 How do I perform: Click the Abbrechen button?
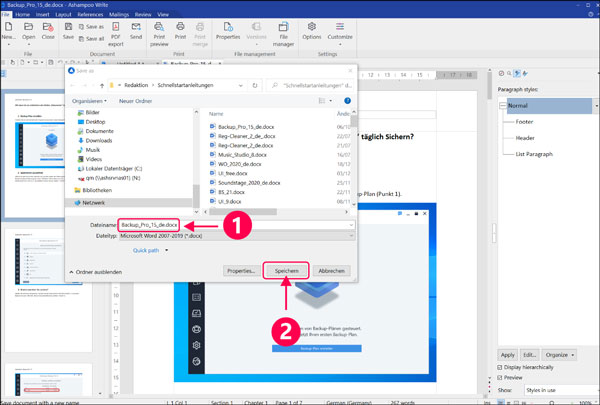(x=332, y=271)
